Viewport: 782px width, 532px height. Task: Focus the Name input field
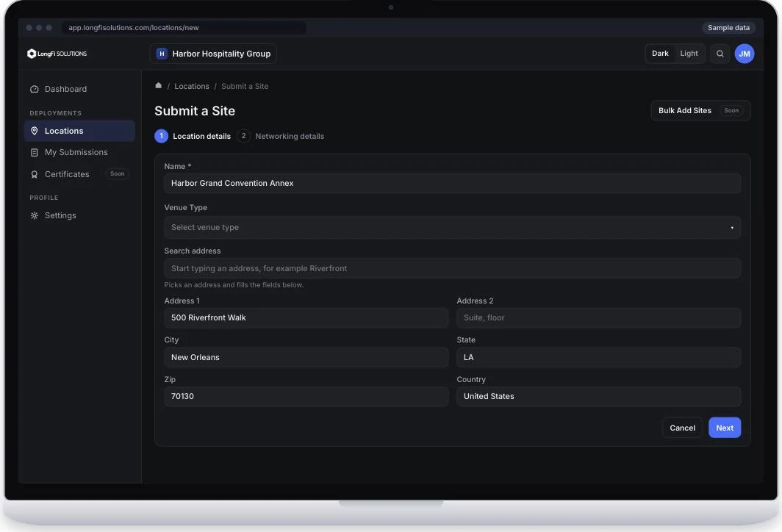point(452,184)
